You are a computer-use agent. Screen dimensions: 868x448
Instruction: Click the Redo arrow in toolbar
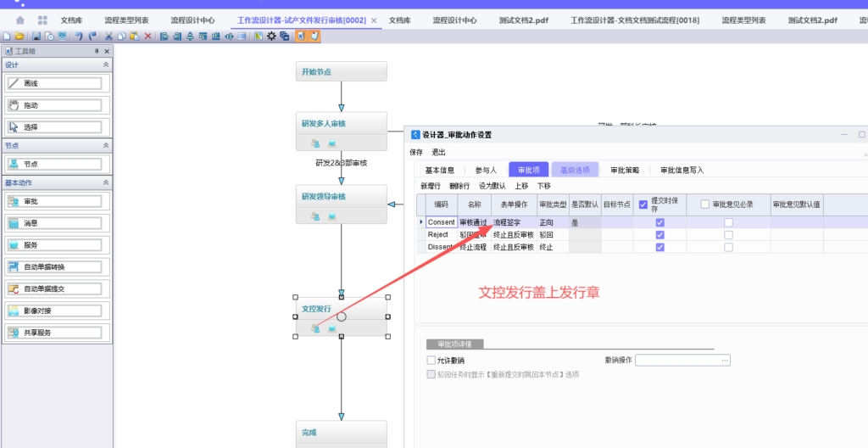tap(92, 36)
